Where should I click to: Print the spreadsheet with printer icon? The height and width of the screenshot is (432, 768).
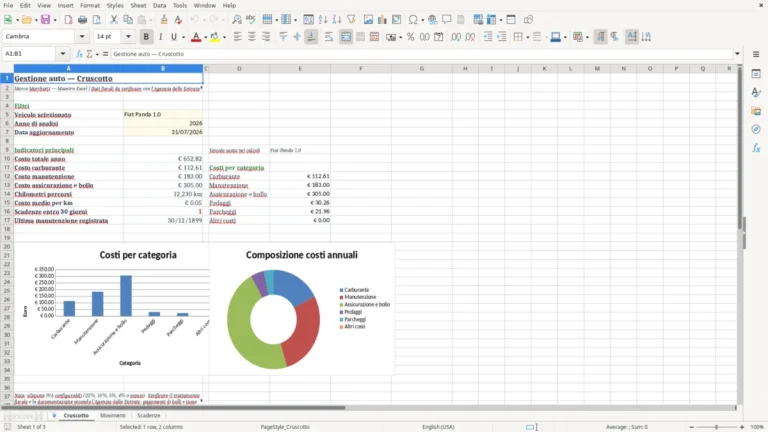(x=82, y=20)
